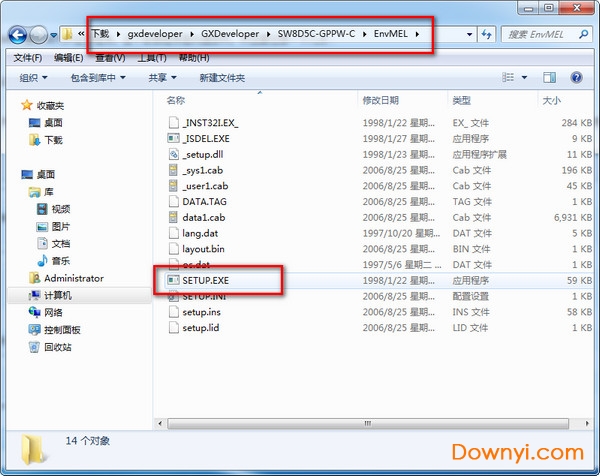600x476 pixels.
Task: Open the 查看(V) menu
Action: [x=110, y=58]
